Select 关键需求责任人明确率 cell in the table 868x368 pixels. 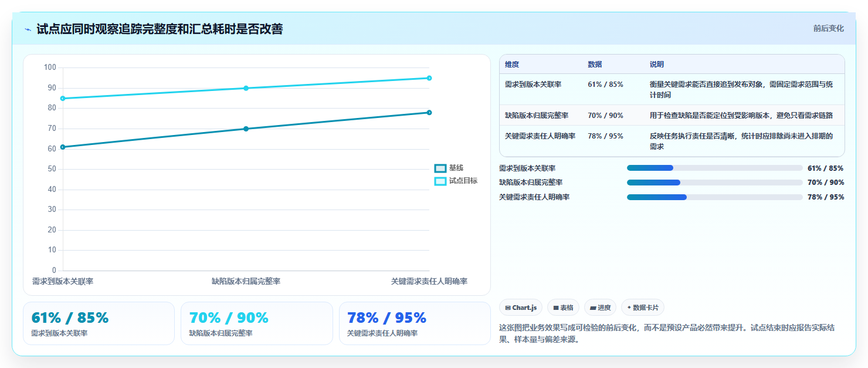pyautogui.click(x=540, y=136)
